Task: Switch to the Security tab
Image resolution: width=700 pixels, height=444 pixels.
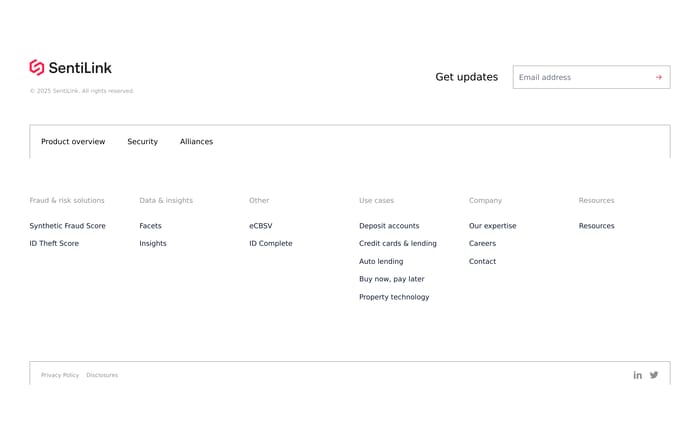Action: pyautogui.click(x=142, y=142)
